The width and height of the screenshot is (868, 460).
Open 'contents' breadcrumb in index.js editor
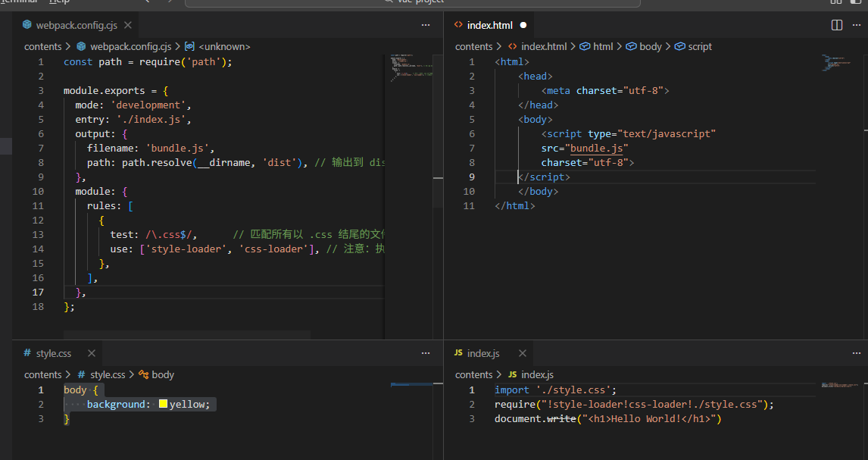474,375
